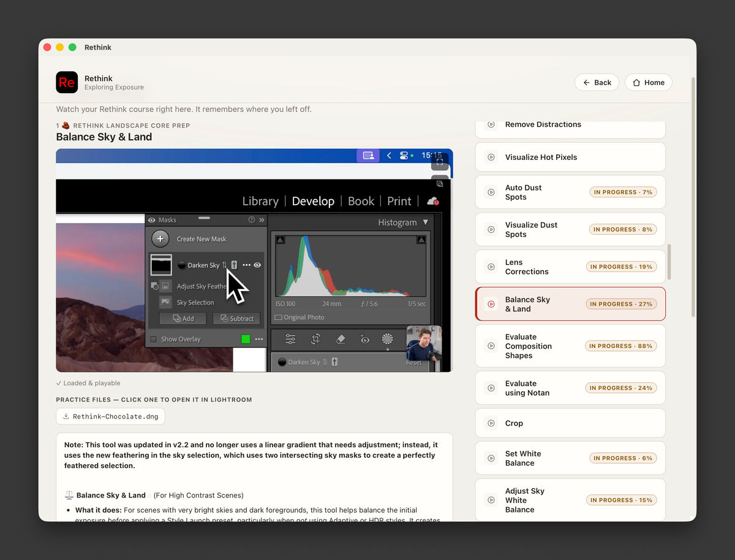Click the left chevron in video menu bar

point(389,156)
